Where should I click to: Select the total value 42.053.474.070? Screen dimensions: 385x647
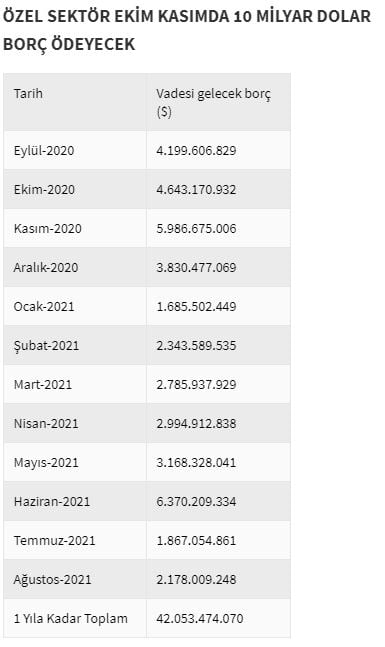pos(200,619)
